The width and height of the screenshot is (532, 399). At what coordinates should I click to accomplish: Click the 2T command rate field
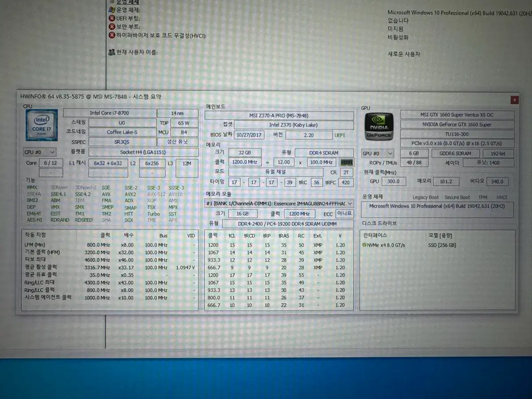coord(346,172)
